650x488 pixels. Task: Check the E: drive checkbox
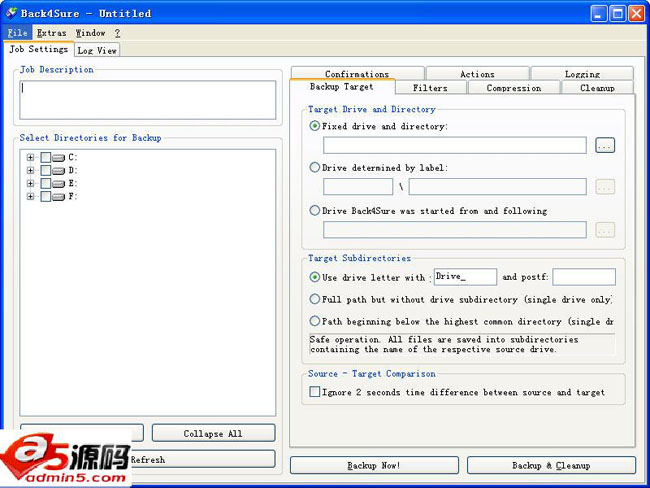(x=46, y=183)
